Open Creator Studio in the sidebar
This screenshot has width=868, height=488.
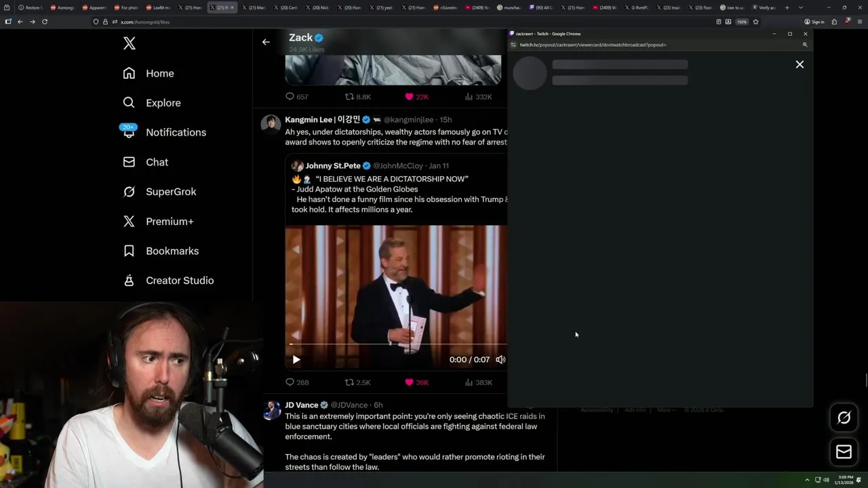click(168, 281)
